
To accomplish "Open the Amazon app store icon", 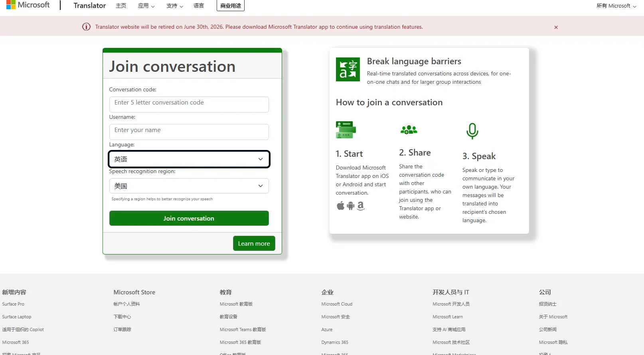I will pyautogui.click(x=361, y=206).
